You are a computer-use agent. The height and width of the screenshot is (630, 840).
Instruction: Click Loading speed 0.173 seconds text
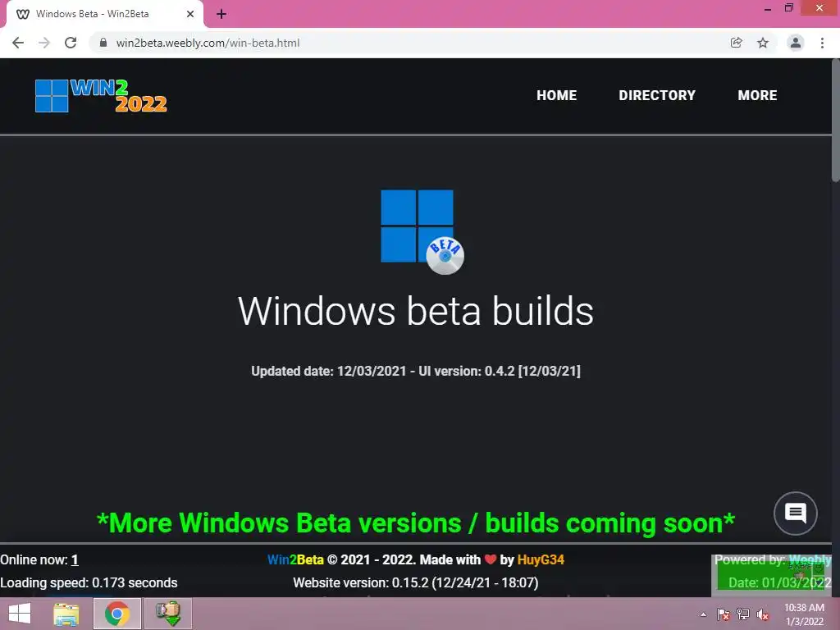(89, 583)
